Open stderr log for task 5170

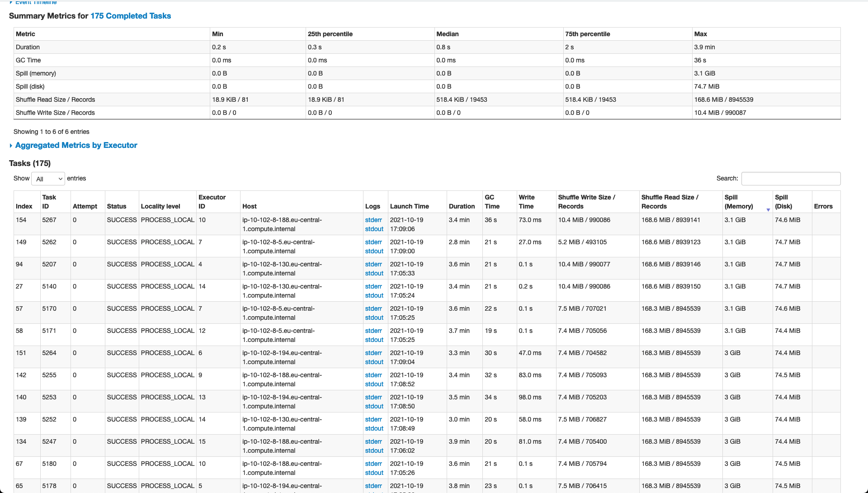[x=373, y=308]
